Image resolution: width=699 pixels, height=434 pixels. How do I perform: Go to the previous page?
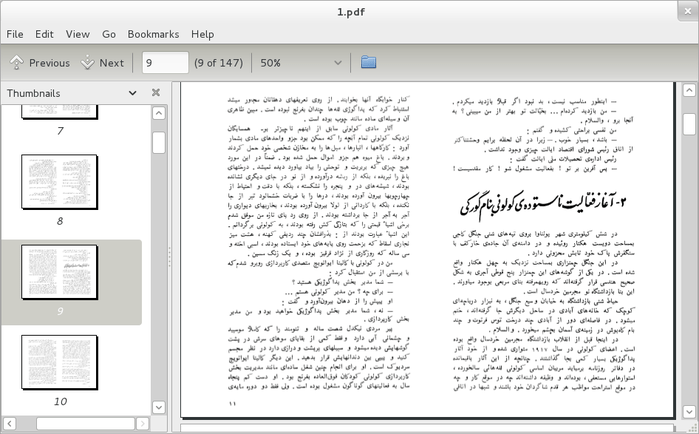pos(40,62)
